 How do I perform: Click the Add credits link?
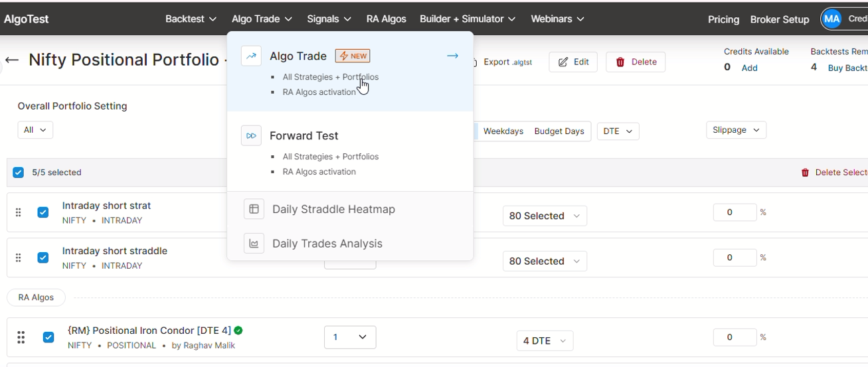click(x=749, y=68)
